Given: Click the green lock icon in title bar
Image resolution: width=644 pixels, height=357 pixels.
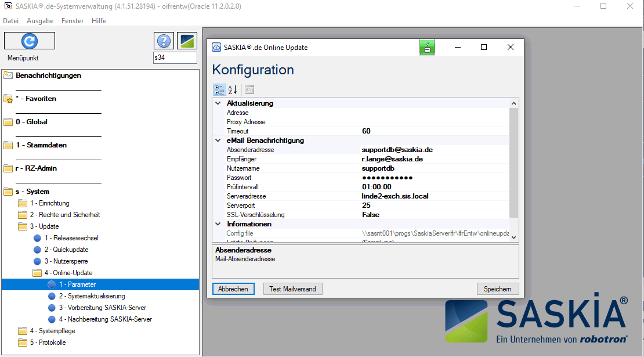Looking at the screenshot, I should coord(427,48).
